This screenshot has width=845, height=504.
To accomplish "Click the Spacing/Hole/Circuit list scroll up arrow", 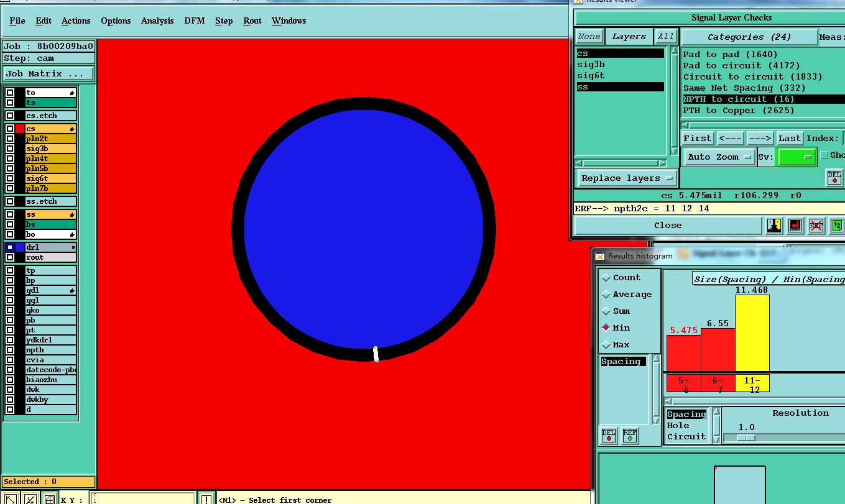I will tap(716, 411).
